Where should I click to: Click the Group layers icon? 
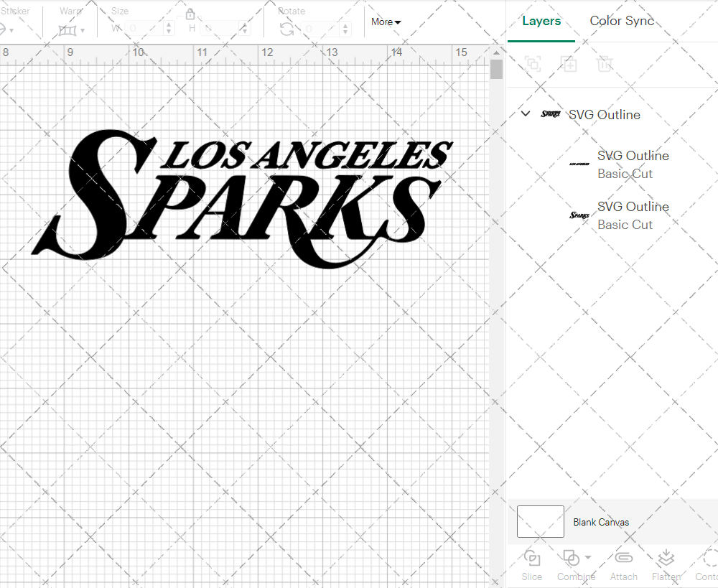point(533,64)
